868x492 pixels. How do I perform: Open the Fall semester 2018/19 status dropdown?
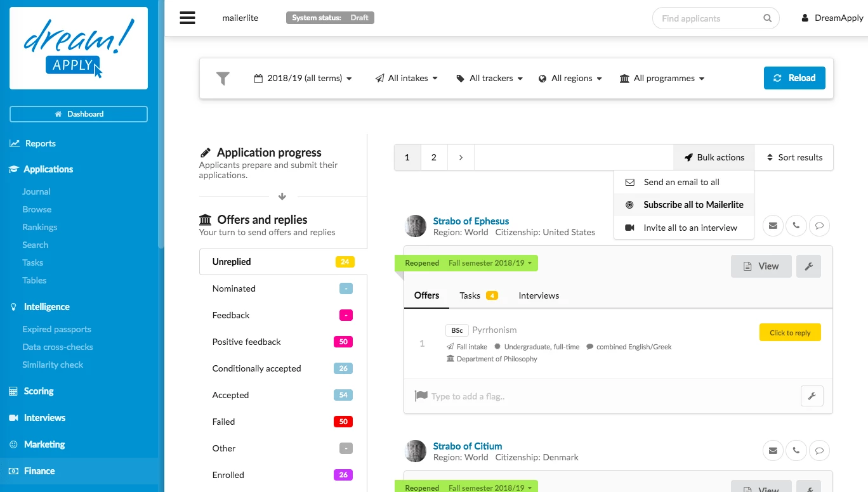(x=490, y=263)
